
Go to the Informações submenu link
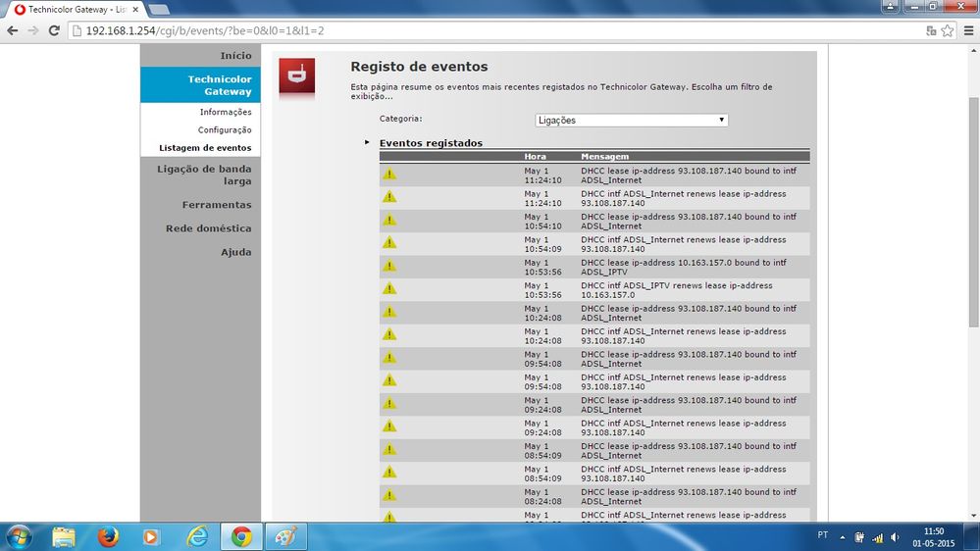(x=226, y=112)
